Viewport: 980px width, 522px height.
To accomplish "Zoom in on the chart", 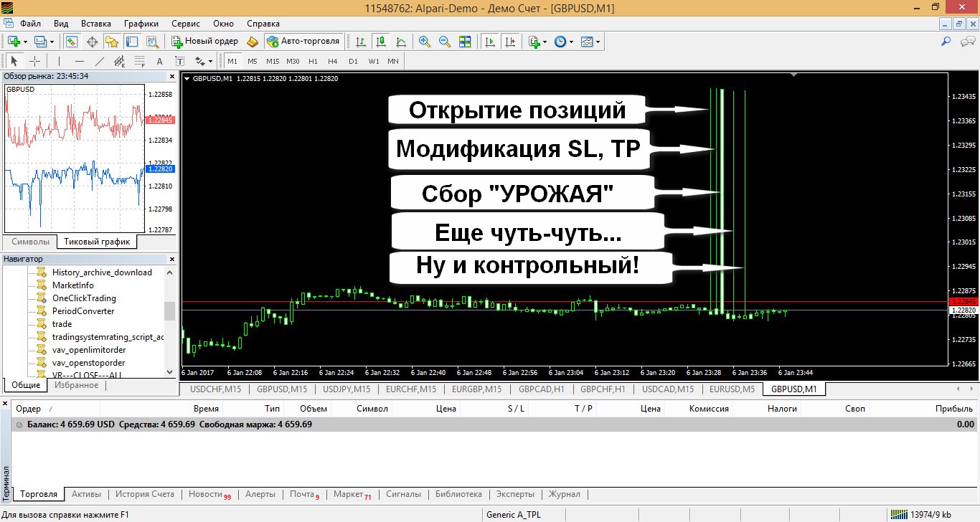I will [x=425, y=42].
